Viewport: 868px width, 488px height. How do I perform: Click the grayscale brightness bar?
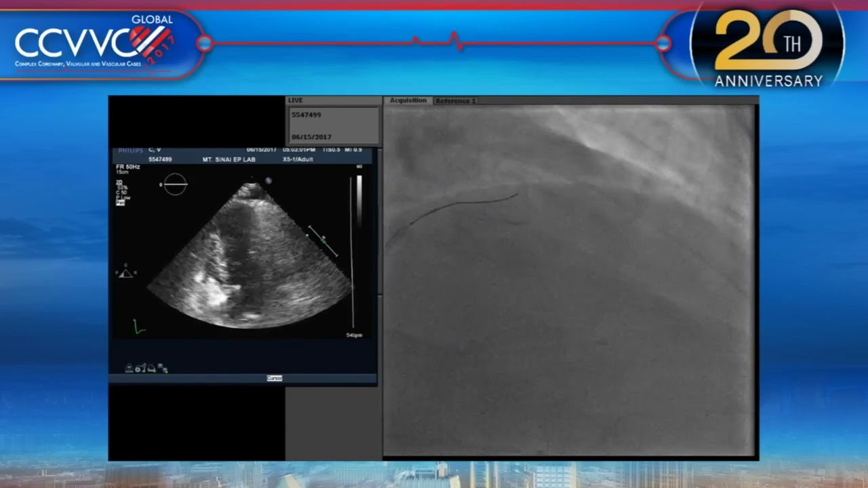point(359,200)
